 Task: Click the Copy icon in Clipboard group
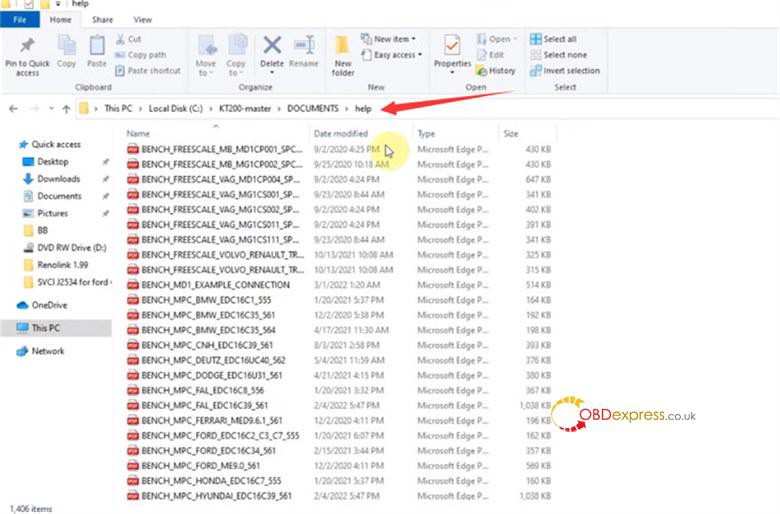(x=66, y=45)
